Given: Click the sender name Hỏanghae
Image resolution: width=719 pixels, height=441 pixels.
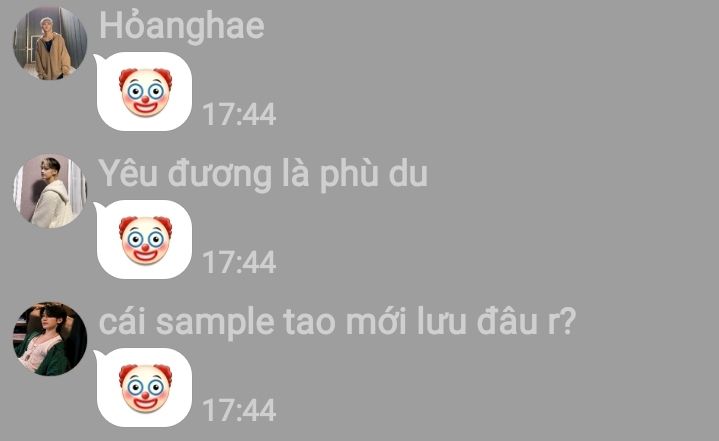Looking at the screenshot, I should point(182,25).
